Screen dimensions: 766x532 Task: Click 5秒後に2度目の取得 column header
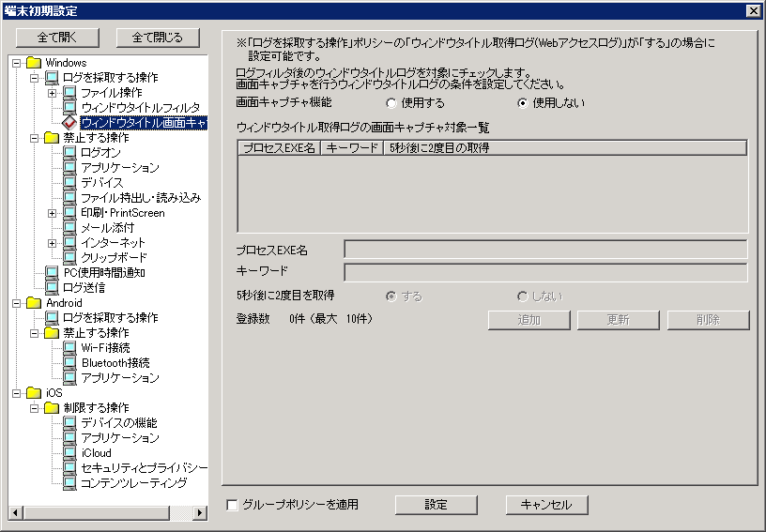tap(565, 148)
